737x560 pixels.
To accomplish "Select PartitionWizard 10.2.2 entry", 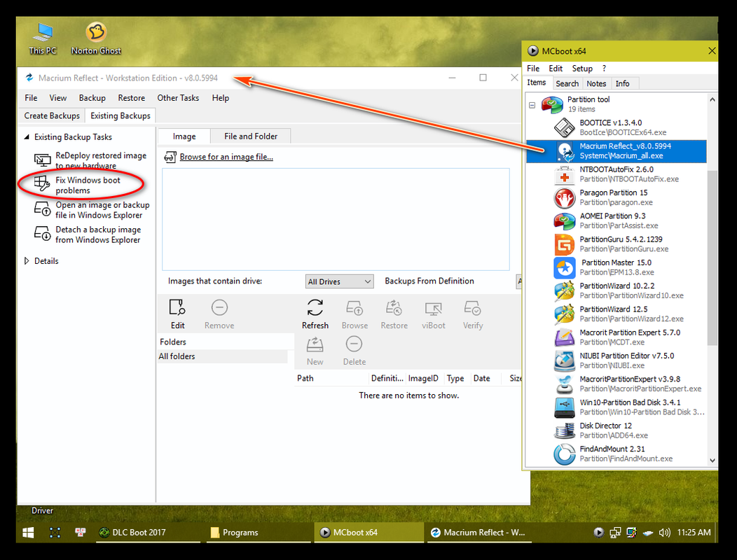I will pos(617,290).
